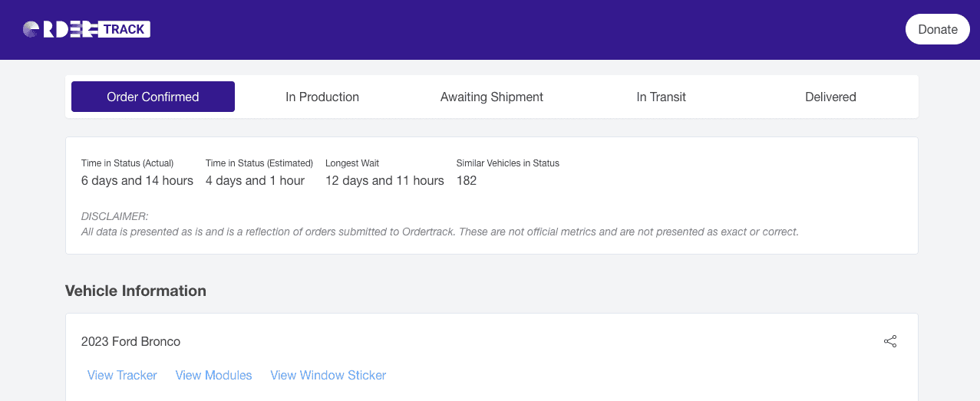Click the share icon for 2023 Ford Bronco
The height and width of the screenshot is (401, 980).
[890, 341]
